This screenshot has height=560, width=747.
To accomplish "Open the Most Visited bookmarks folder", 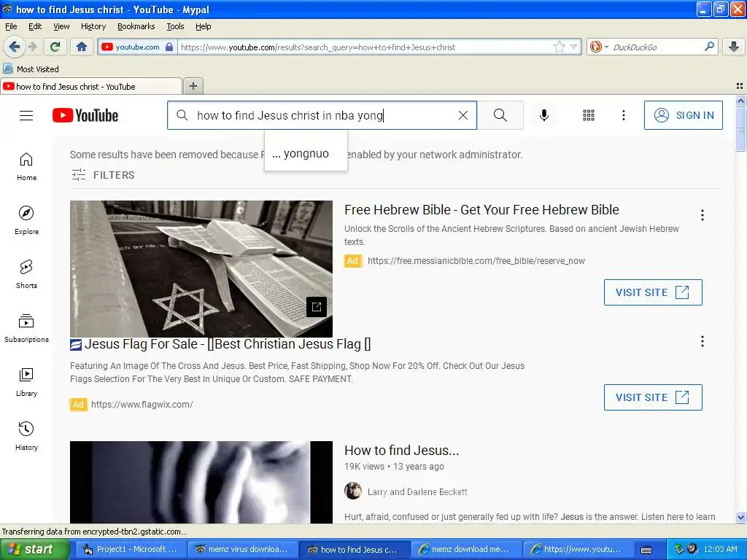I will pyautogui.click(x=31, y=69).
